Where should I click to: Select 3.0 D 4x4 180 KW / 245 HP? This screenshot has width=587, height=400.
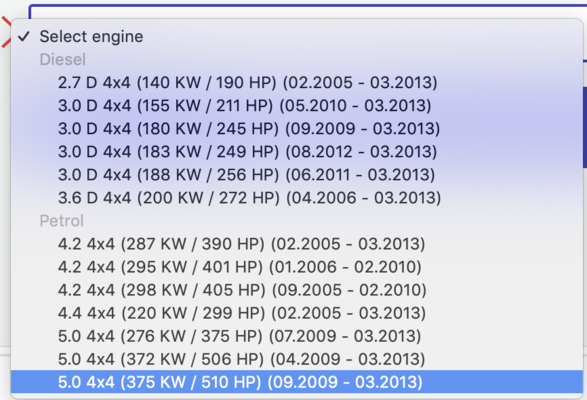(x=297, y=128)
